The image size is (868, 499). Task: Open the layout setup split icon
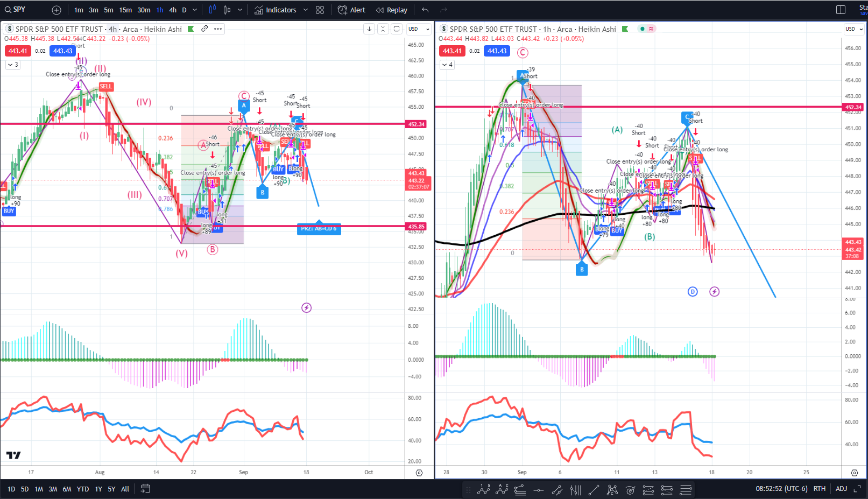(841, 10)
